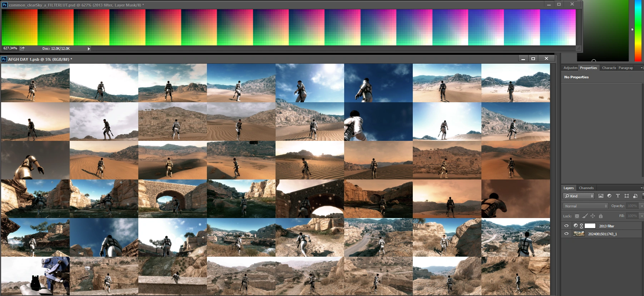Open the Properties panel flyout menu
The height and width of the screenshot is (296, 644).
641,68
